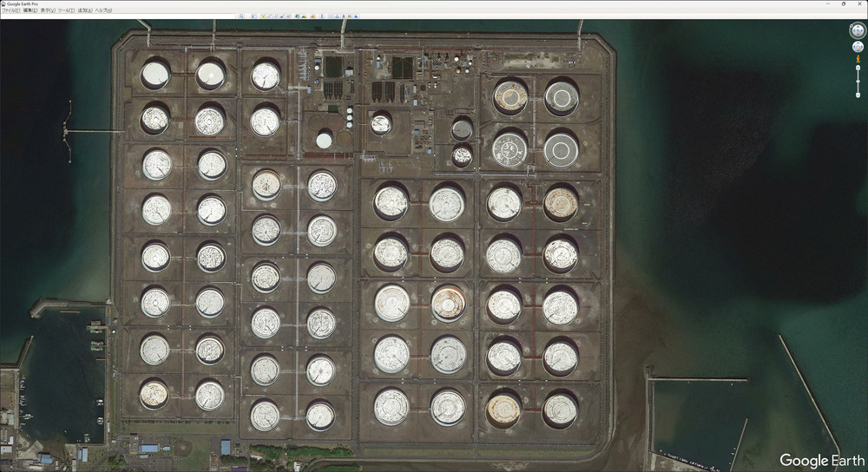The image size is (868, 472).
Task: Click the zoom slider handle
Action: tap(858, 82)
